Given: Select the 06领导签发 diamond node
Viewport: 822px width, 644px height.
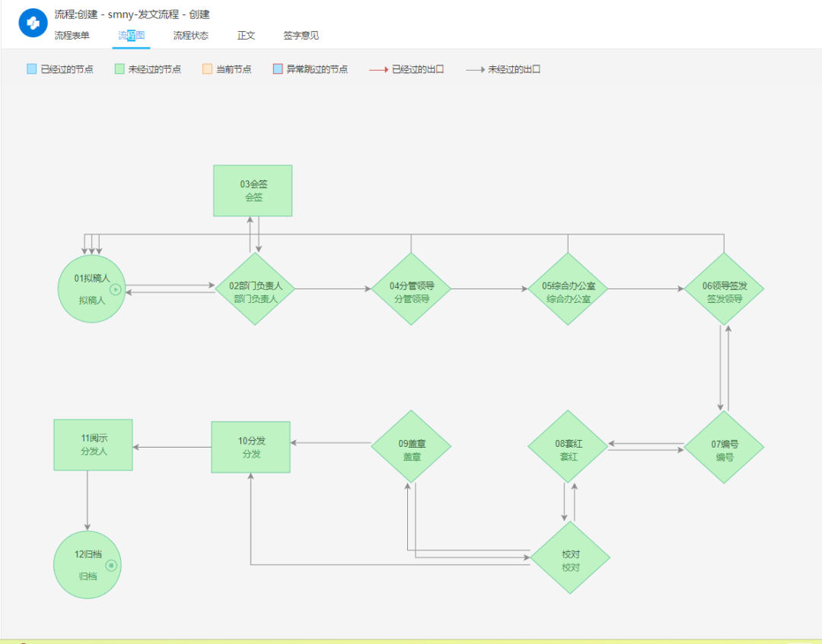Looking at the screenshot, I should click(724, 289).
